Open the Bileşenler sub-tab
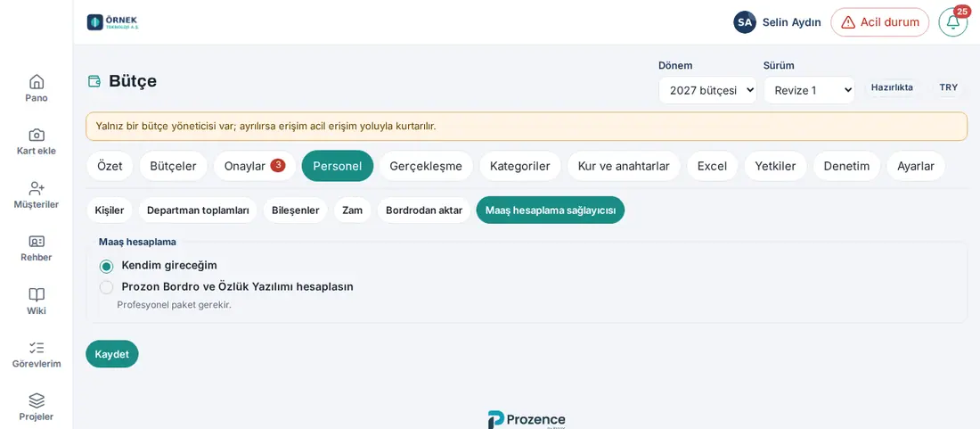Image resolution: width=980 pixels, height=429 pixels. (295, 210)
